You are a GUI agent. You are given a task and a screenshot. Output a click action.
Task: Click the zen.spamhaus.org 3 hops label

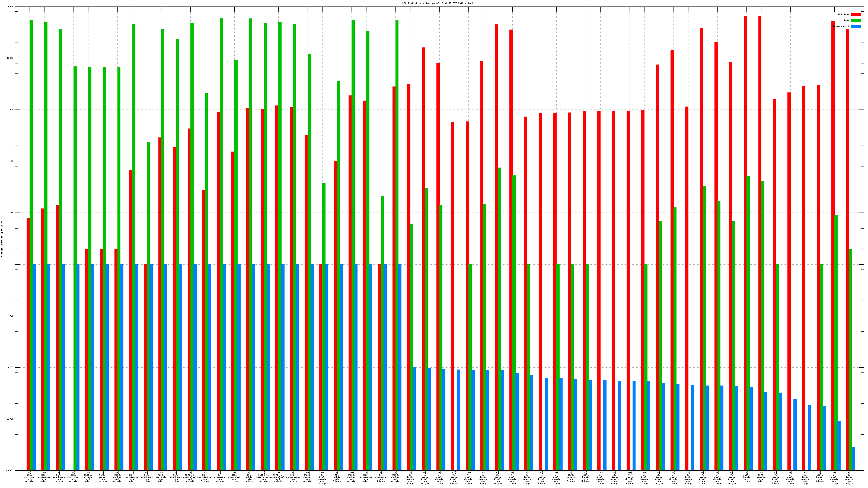[x=205, y=477]
